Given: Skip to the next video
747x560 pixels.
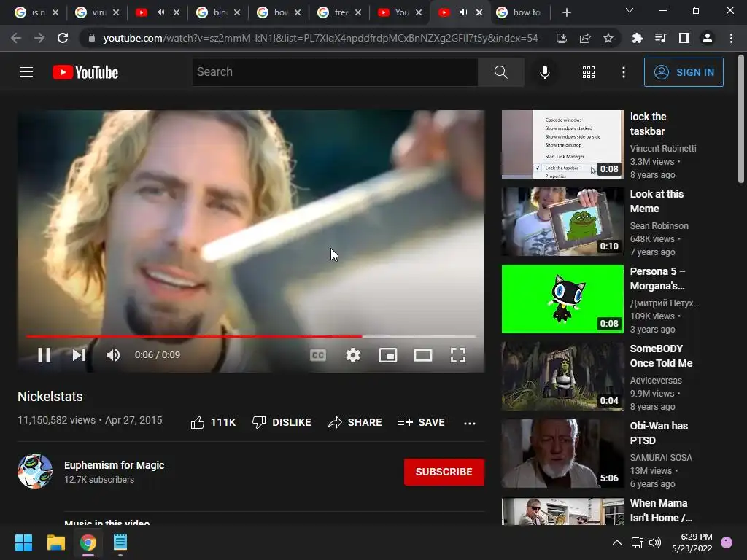Looking at the screenshot, I should coord(79,355).
